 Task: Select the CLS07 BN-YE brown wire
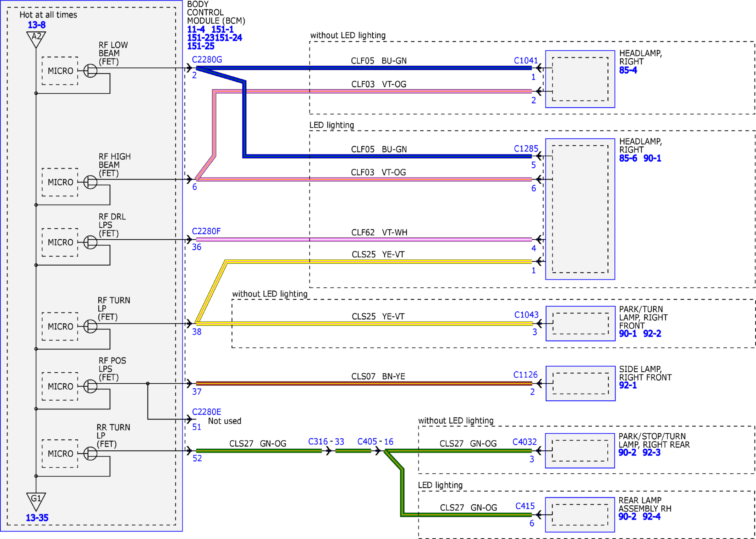[364, 383]
